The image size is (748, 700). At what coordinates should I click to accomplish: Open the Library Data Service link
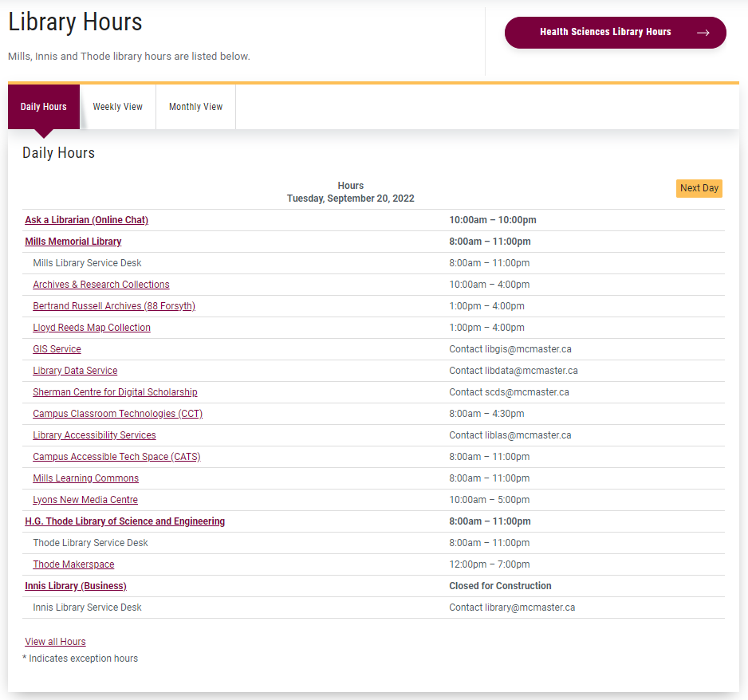pyautogui.click(x=75, y=370)
